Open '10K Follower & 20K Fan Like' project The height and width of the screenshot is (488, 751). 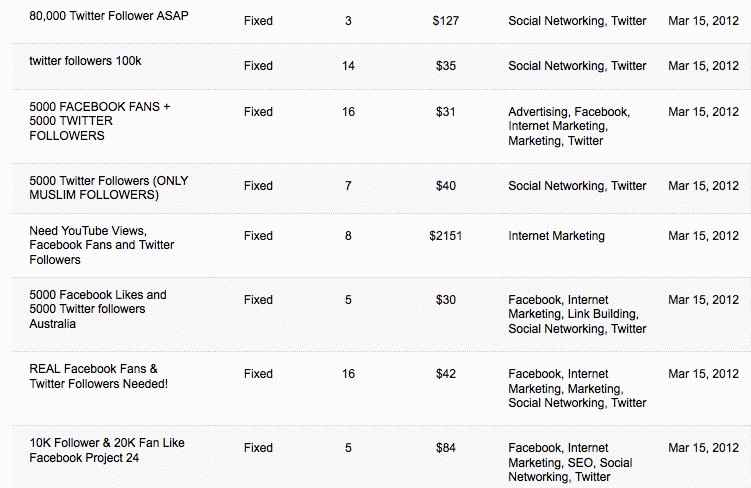coord(107,450)
